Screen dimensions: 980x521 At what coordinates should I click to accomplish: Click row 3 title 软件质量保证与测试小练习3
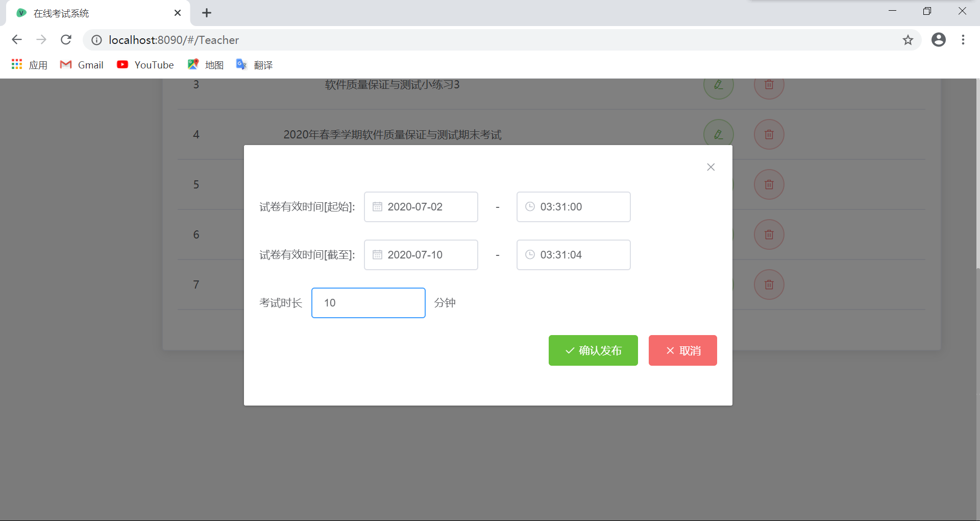pyautogui.click(x=393, y=85)
